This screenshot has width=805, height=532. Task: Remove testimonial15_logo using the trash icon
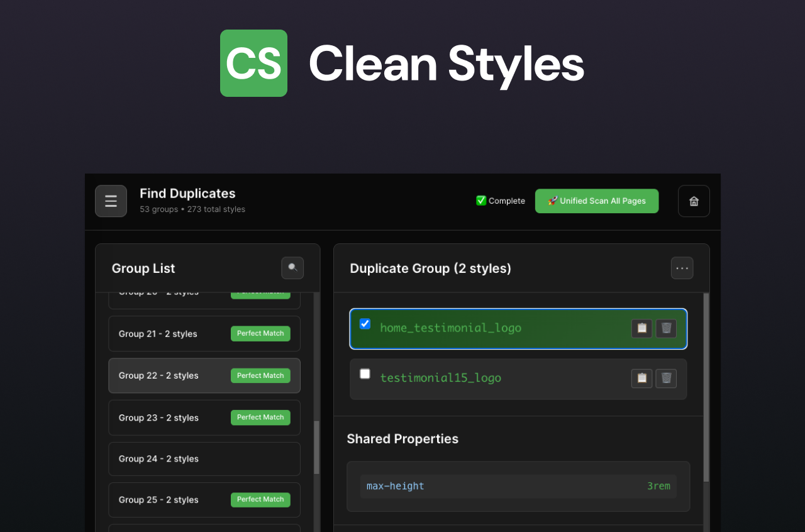click(x=666, y=378)
